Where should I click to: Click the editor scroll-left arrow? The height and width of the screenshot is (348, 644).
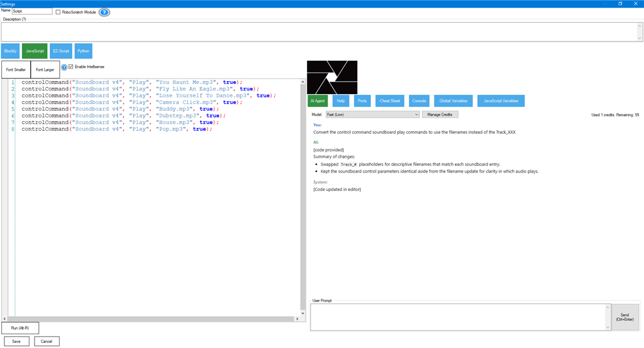(4, 319)
